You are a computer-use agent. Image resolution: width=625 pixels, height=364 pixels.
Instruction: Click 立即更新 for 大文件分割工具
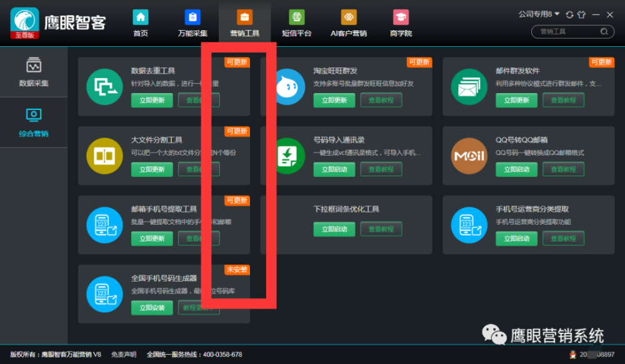click(152, 170)
